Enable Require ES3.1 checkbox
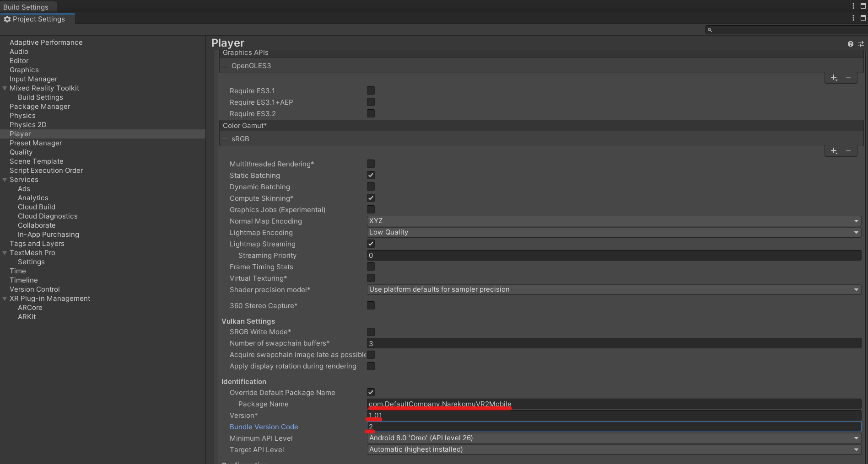This screenshot has height=464, width=868. 371,91
